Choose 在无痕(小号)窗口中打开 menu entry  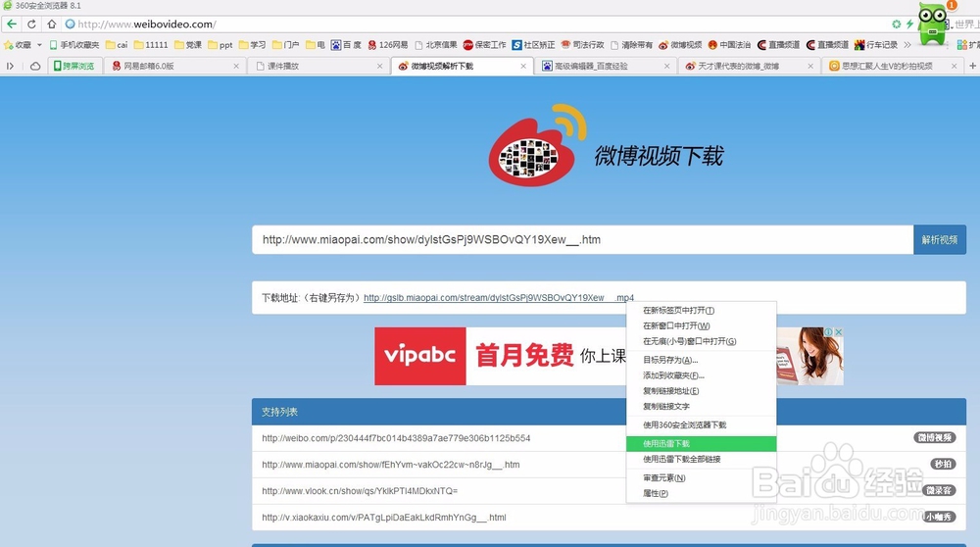702,341
